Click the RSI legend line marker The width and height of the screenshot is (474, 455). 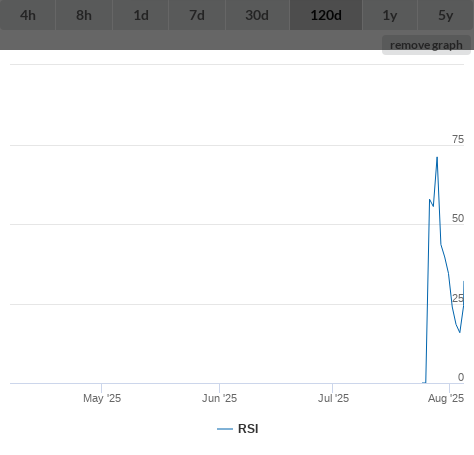point(225,429)
